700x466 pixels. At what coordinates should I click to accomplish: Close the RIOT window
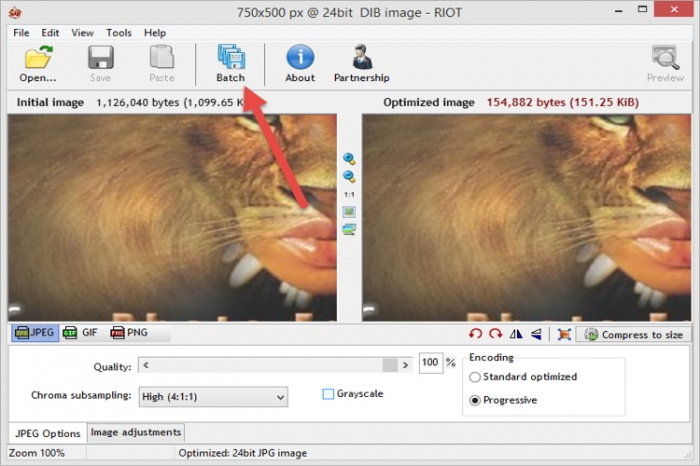pos(674,9)
